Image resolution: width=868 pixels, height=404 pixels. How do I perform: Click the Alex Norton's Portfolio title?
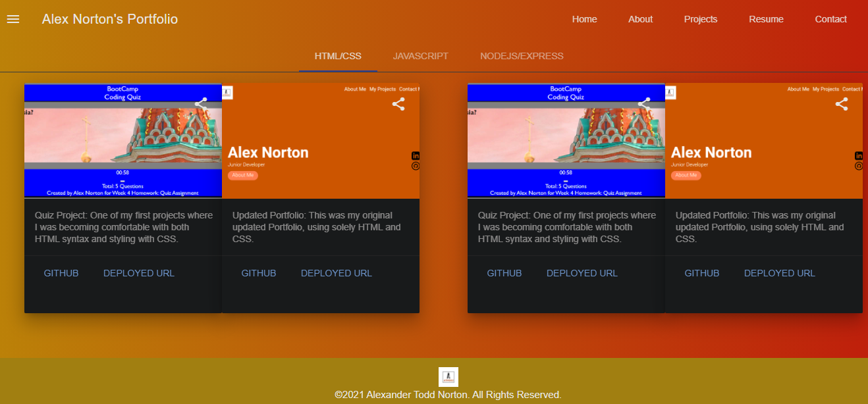[110, 19]
